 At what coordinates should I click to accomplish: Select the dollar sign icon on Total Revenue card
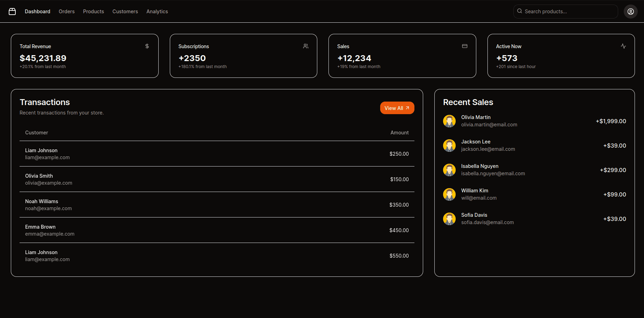tap(147, 46)
